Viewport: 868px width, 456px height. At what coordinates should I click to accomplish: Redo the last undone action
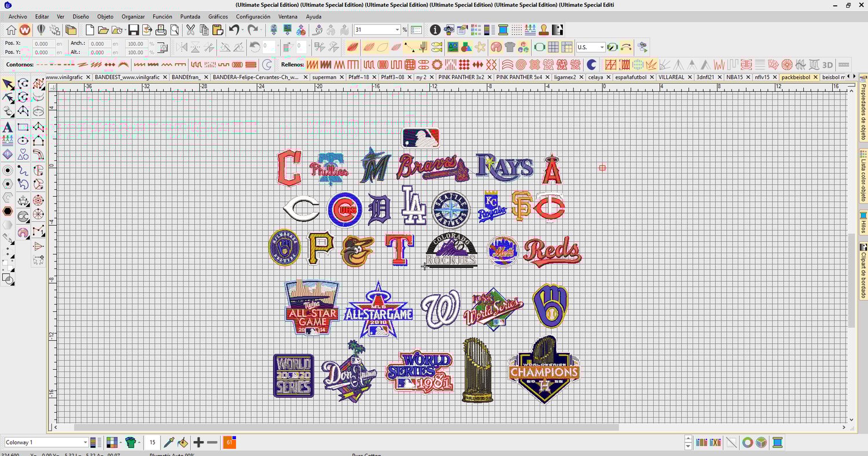click(x=252, y=30)
